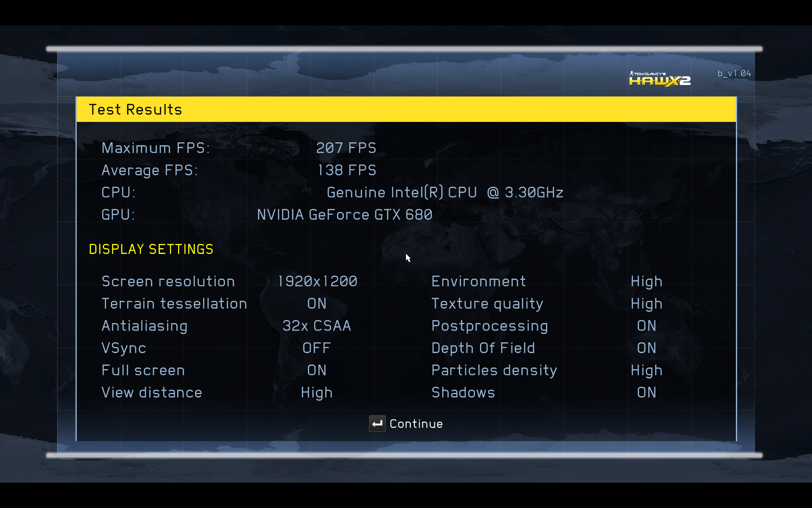Select the 32x CSAA value

[x=317, y=326]
